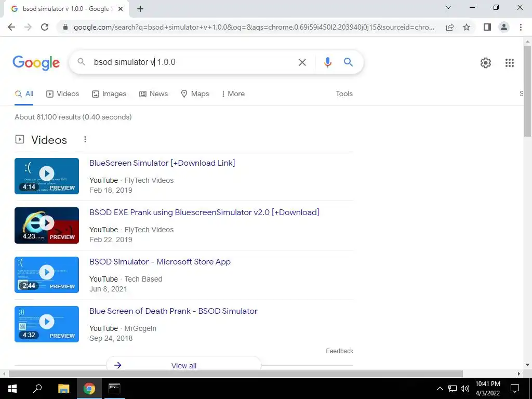Viewport: 532px width, 399px height.
Task: Click 'MrGogeIn' channel name
Action: (x=140, y=328)
